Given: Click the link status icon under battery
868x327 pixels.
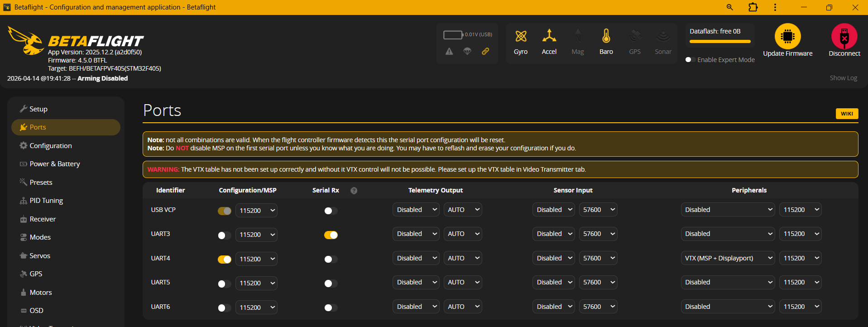Looking at the screenshot, I should pos(485,51).
